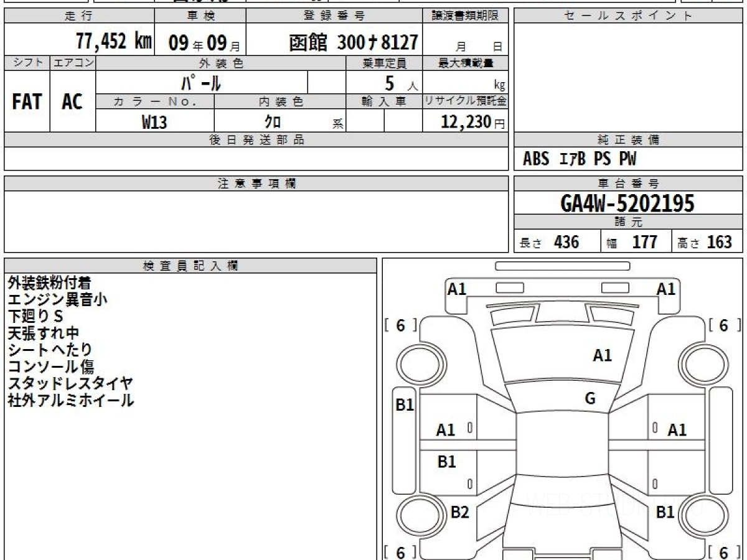Select the chassis number GA4W-5202195
Image resolution: width=747 pixels, height=560 pixels.
627,203
